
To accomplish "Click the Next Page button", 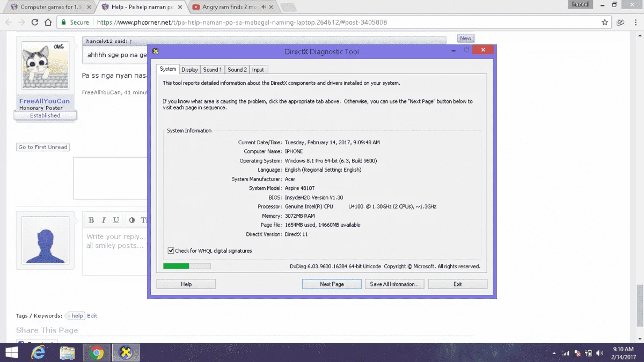I will 332,284.
